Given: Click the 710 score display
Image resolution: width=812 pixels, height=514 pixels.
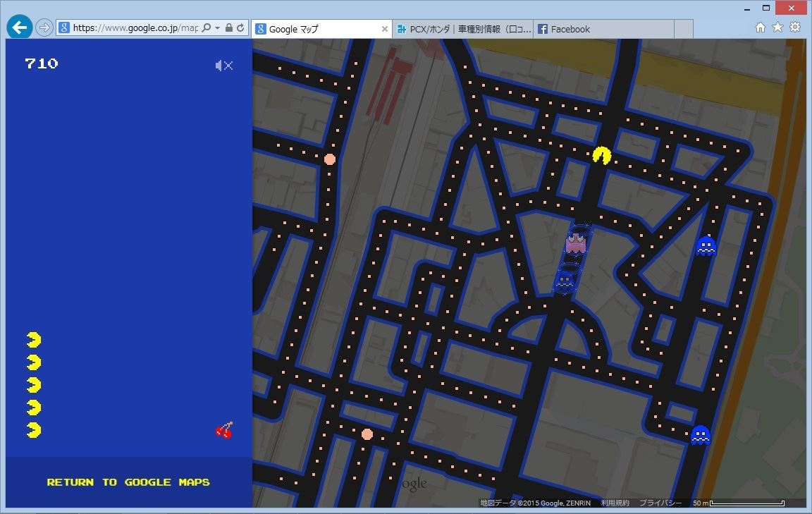Looking at the screenshot, I should click(x=42, y=63).
